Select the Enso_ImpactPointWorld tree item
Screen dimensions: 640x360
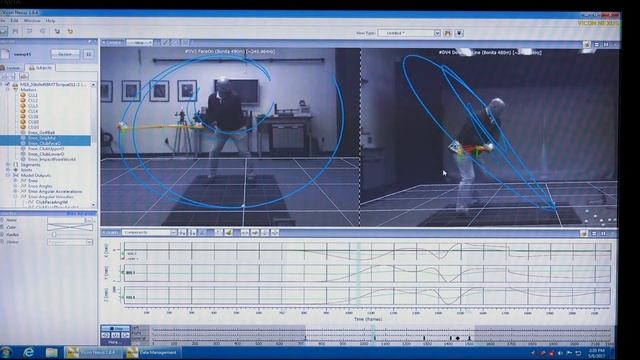click(51, 159)
